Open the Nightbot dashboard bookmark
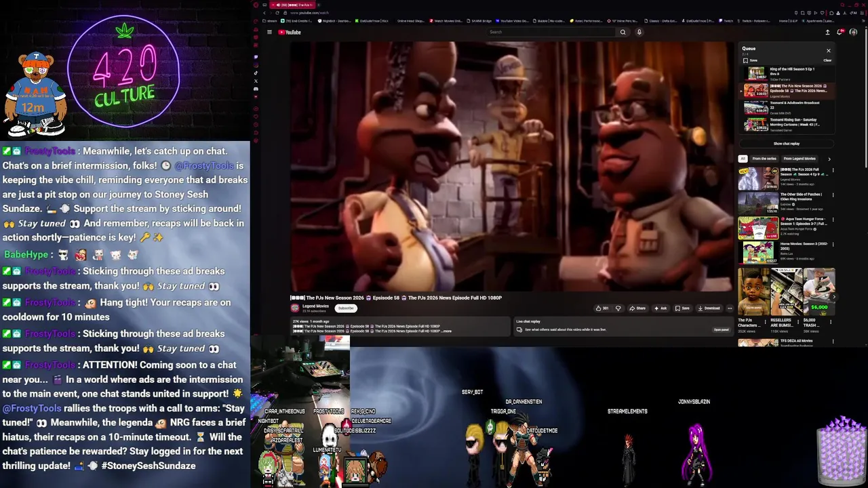The width and height of the screenshot is (868, 488). 333,21
